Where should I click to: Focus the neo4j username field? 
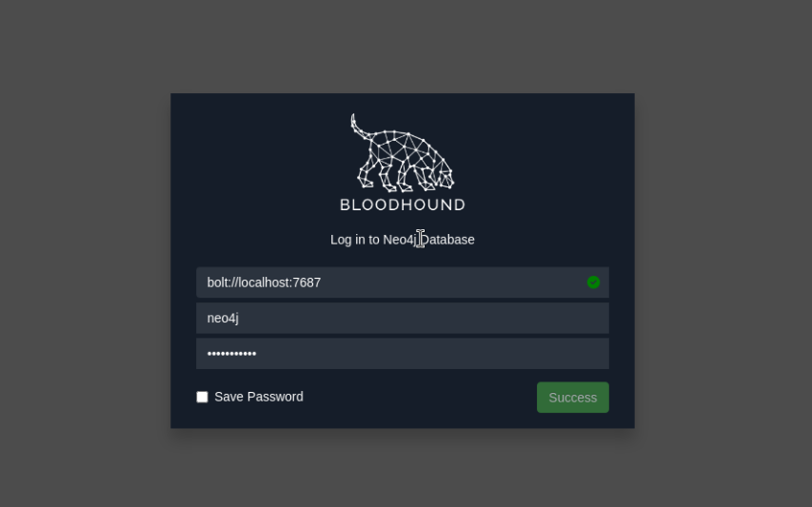point(403,318)
